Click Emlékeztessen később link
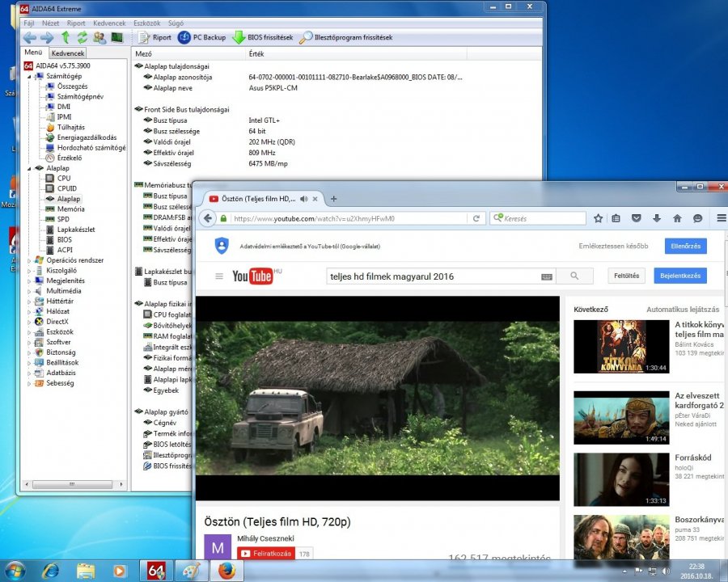Screen dimensions: 728x582 pos(613,246)
